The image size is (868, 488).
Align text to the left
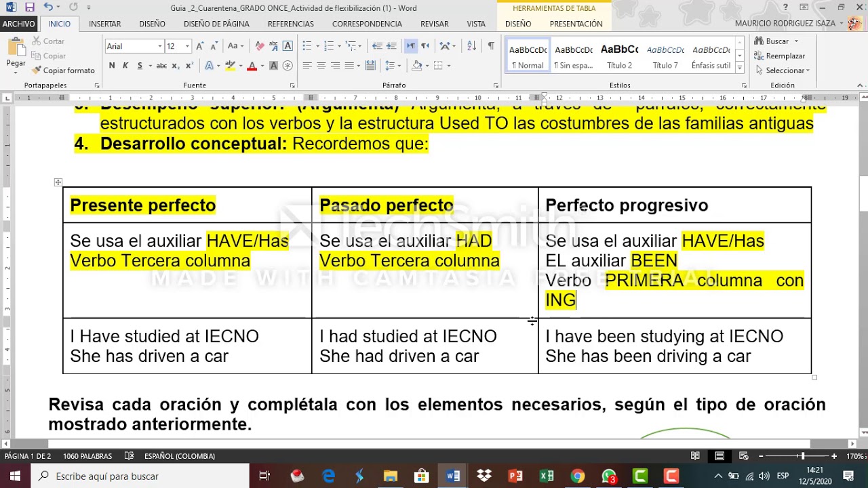pyautogui.click(x=307, y=66)
